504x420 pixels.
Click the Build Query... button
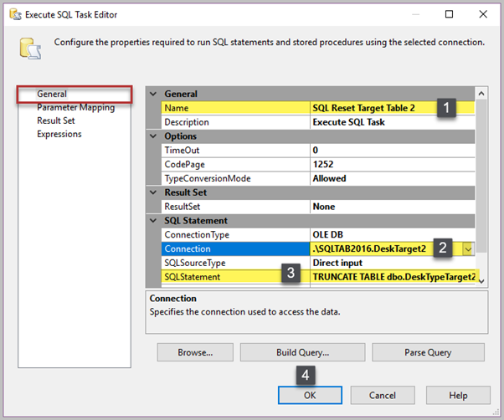(x=302, y=352)
